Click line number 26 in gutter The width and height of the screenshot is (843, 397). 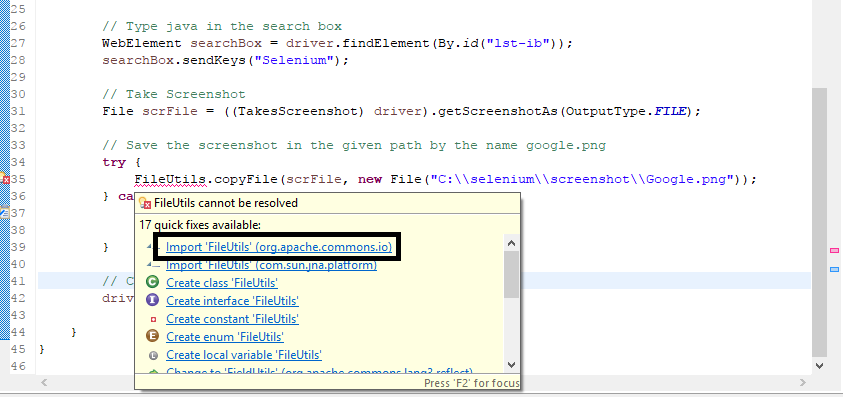pos(18,26)
